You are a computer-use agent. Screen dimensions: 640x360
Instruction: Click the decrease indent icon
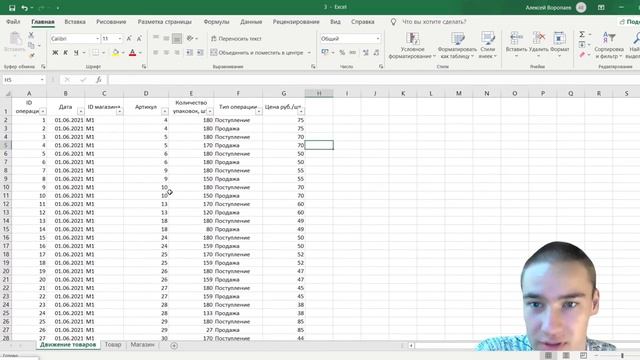189,53
